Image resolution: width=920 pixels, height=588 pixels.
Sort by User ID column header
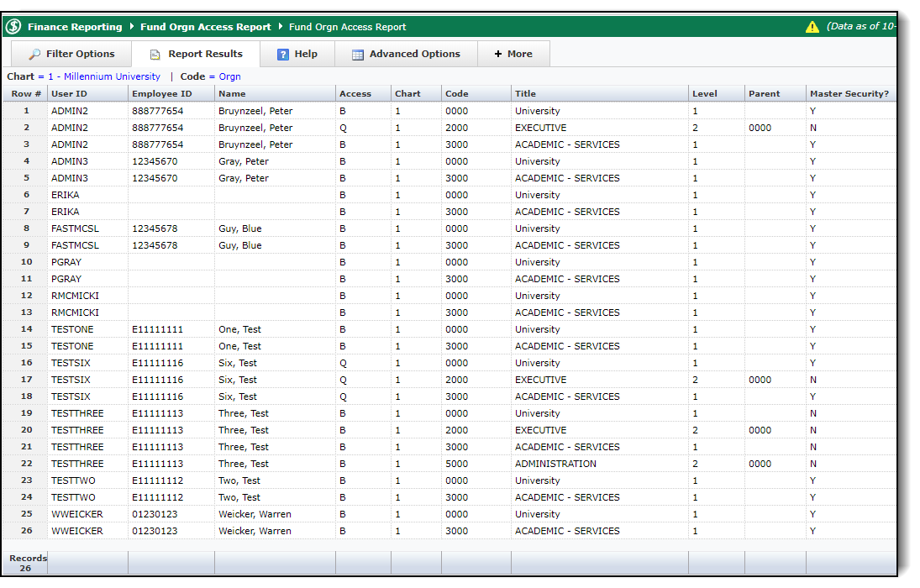pyautogui.click(x=69, y=94)
